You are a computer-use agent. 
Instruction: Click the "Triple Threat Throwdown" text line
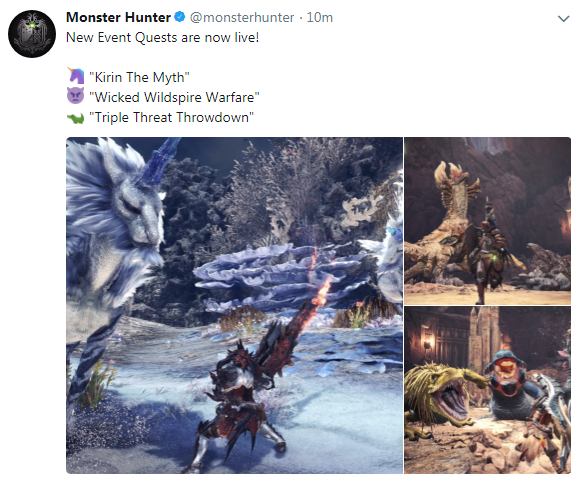pos(171,117)
